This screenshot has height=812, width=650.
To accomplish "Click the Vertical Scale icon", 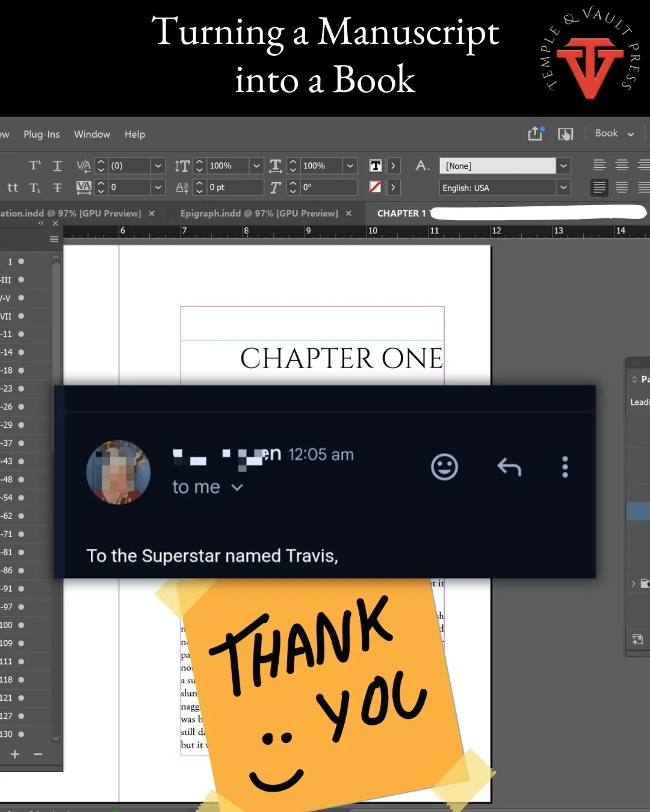I will click(x=182, y=165).
